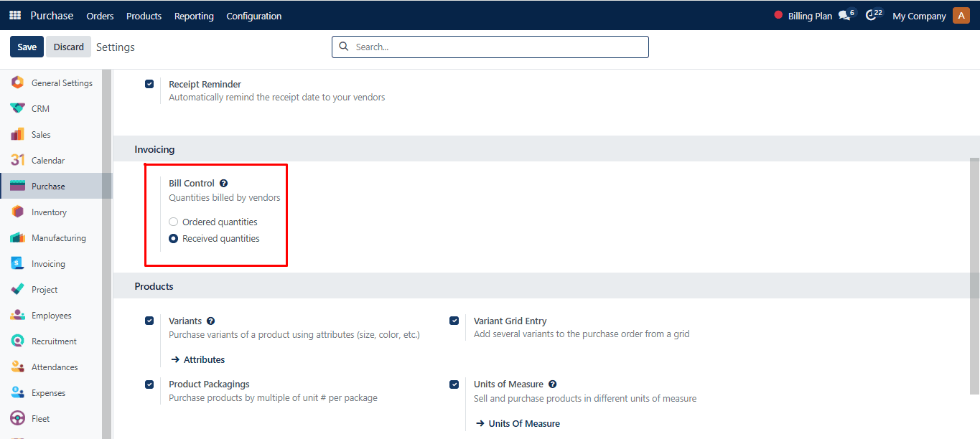Click the Variant Grid Entry label
Screen dimensions: 980x439
[x=510, y=321]
